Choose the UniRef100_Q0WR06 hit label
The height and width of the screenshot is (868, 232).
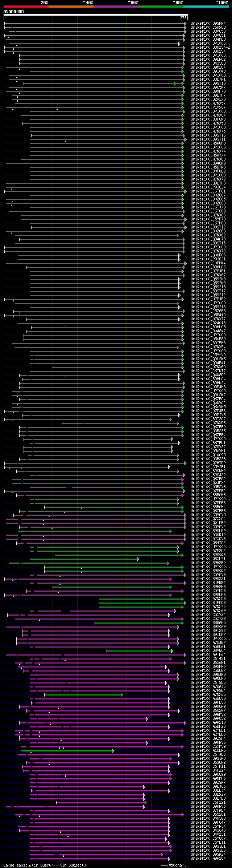[x=208, y=255]
